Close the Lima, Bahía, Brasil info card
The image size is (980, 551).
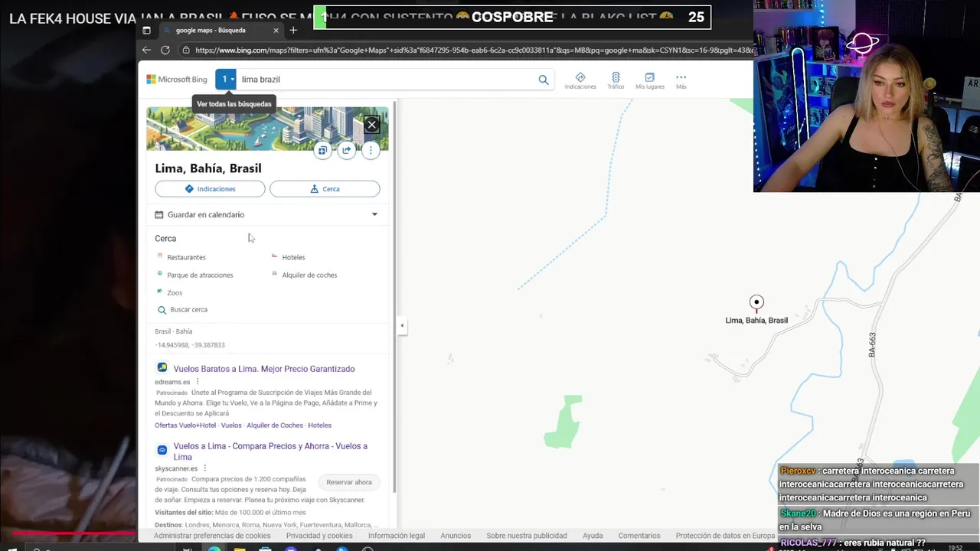pyautogui.click(x=371, y=125)
